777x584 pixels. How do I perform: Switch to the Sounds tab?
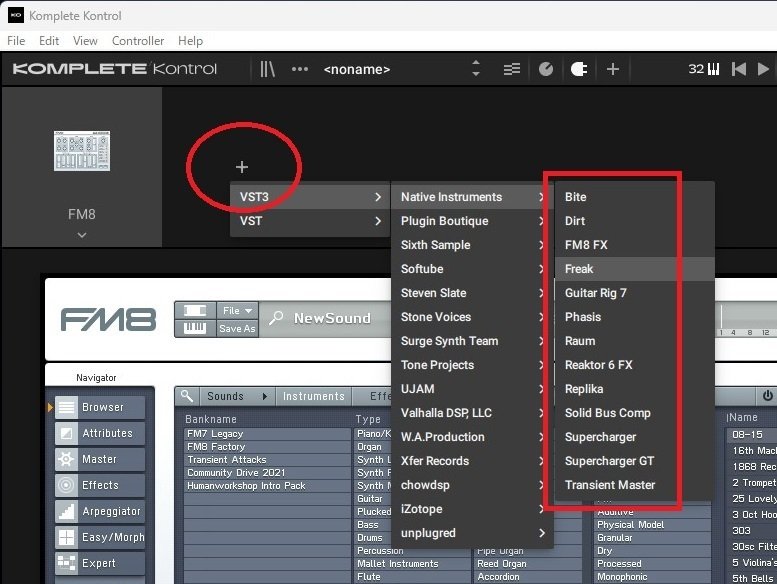click(x=237, y=396)
